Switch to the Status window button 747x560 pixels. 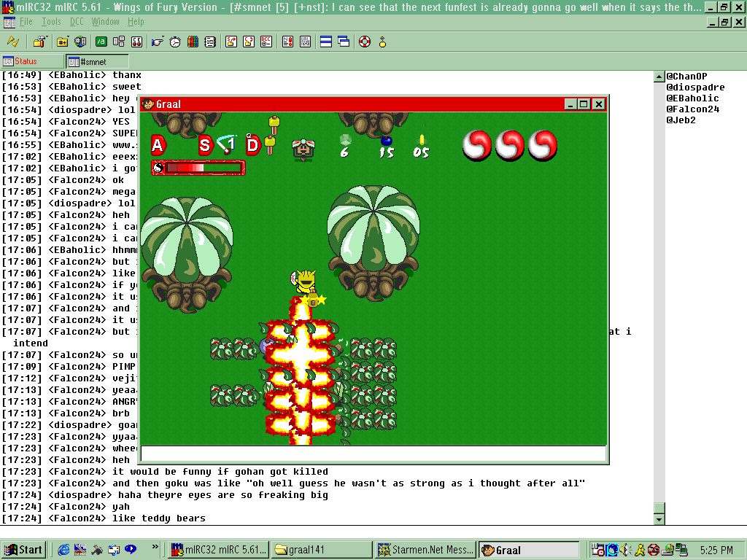click(x=33, y=61)
